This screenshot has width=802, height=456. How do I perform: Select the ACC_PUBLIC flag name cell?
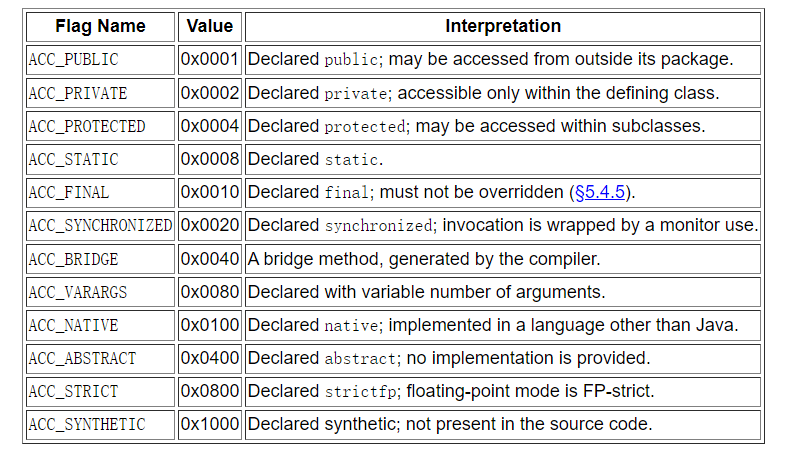[x=73, y=60]
